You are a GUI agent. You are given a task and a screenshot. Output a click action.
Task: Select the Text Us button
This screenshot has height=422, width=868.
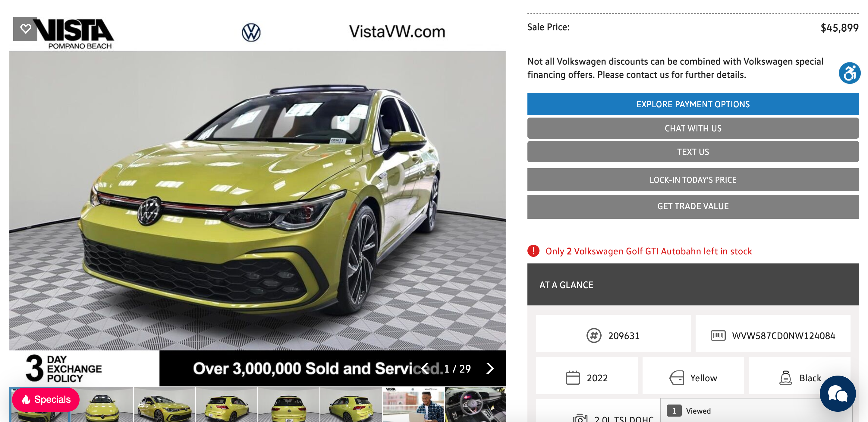[x=693, y=152]
